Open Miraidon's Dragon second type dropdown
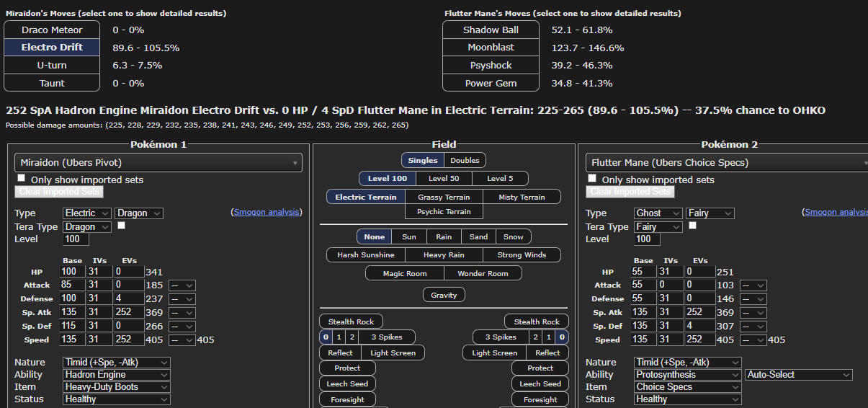868x408 pixels. [139, 213]
